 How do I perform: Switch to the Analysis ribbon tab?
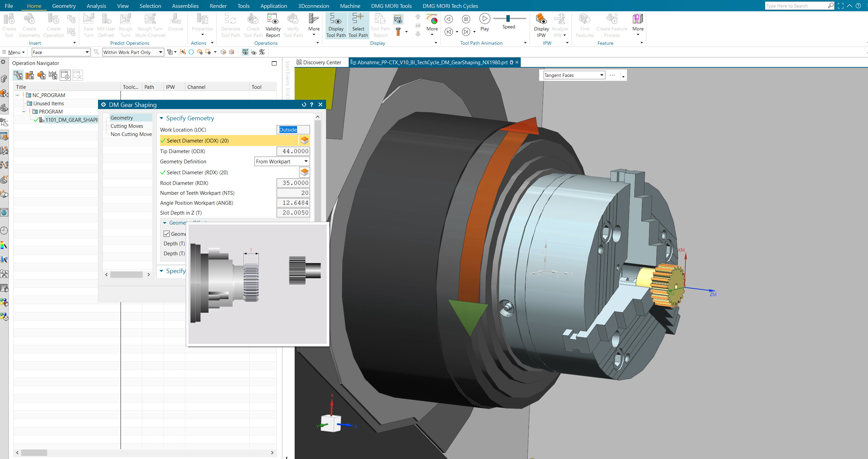(x=96, y=6)
